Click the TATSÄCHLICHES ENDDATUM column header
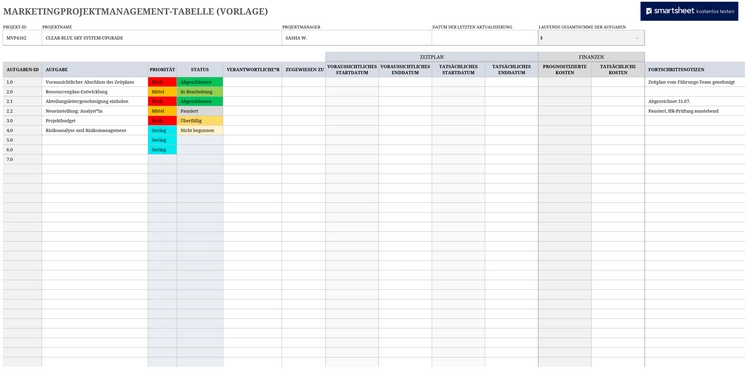The width and height of the screenshot is (747, 370). [512, 70]
